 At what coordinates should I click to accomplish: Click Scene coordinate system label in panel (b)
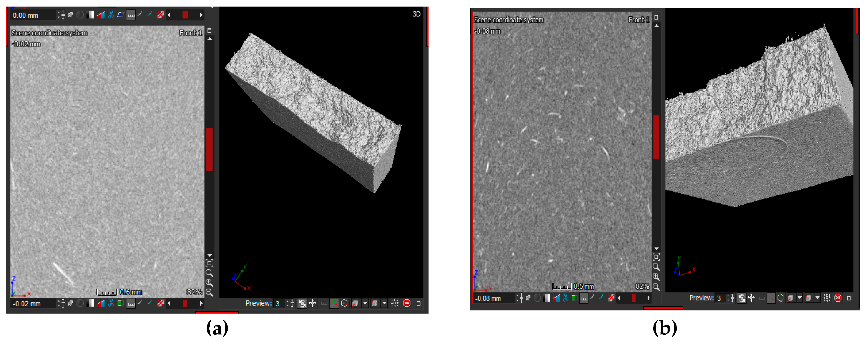click(x=508, y=19)
